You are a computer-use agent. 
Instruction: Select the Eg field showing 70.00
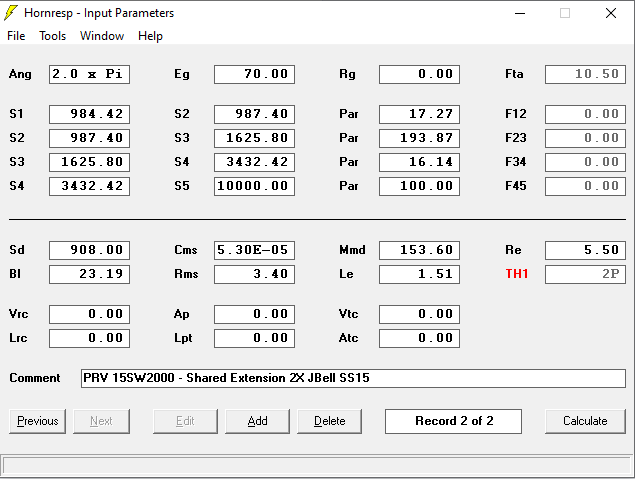tap(254, 75)
